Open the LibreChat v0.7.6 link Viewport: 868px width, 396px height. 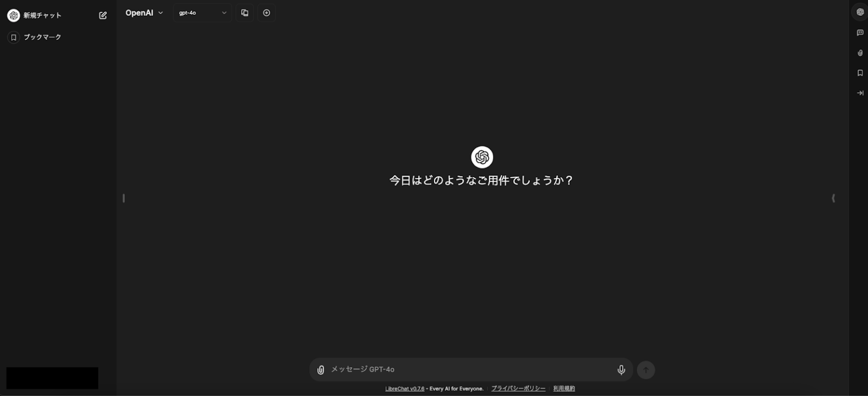[405, 389]
